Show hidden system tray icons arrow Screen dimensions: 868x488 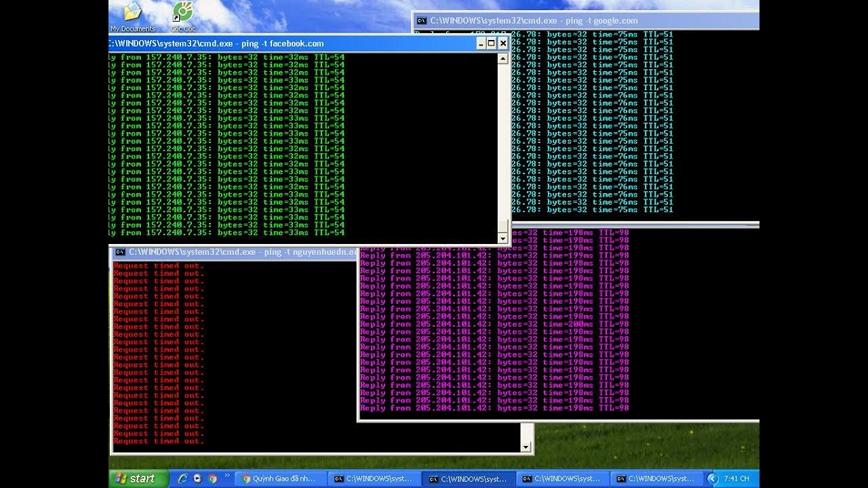712,479
